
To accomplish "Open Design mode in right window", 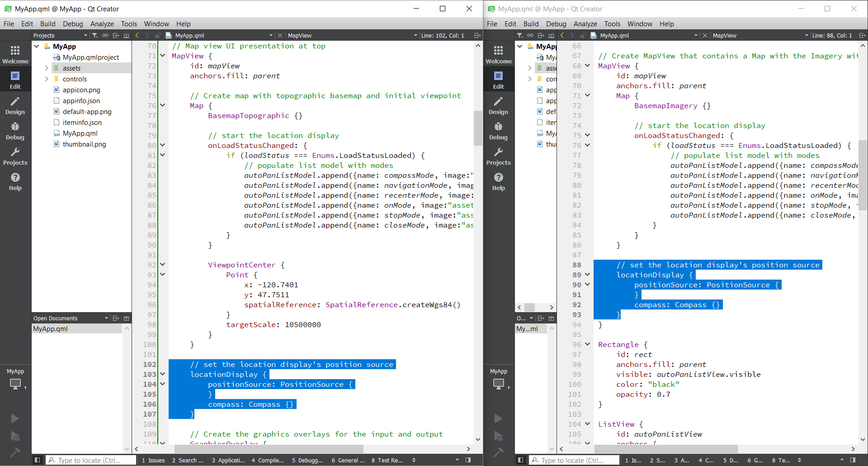I will coord(499,105).
